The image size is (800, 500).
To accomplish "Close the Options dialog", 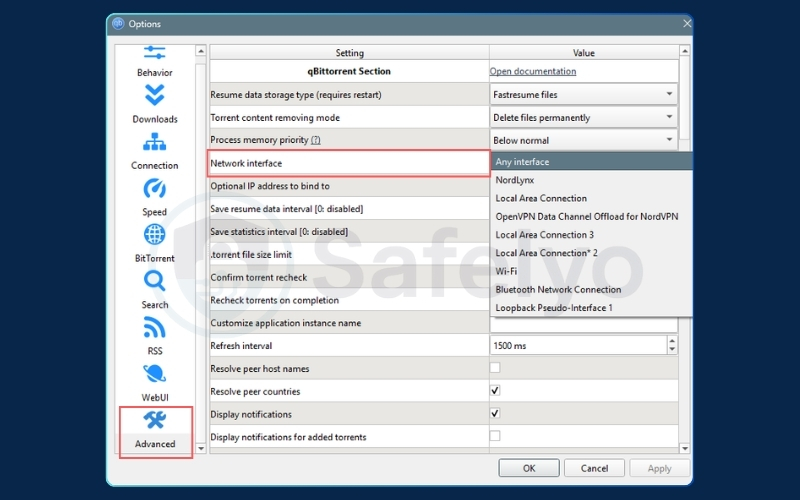I will tap(687, 23).
